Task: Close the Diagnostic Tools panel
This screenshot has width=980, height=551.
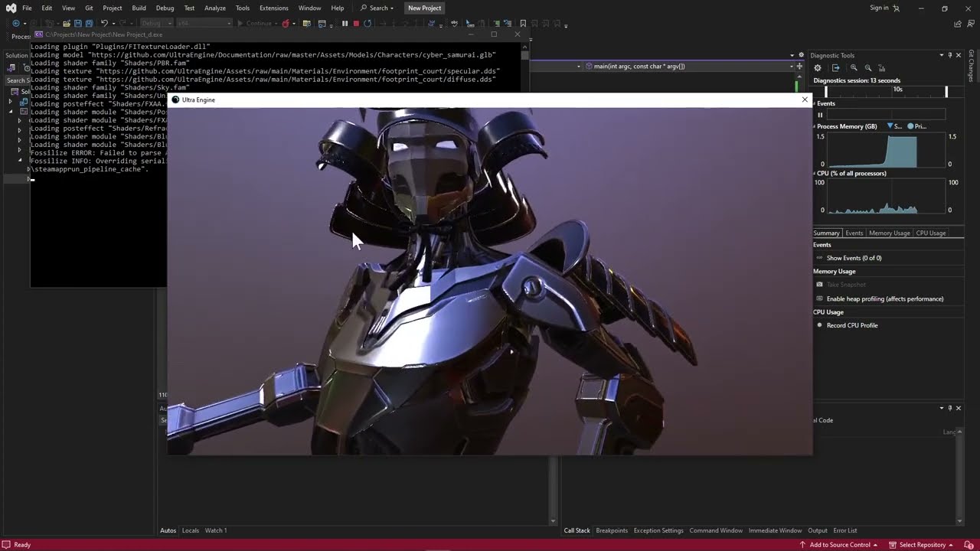Action: 959,55
